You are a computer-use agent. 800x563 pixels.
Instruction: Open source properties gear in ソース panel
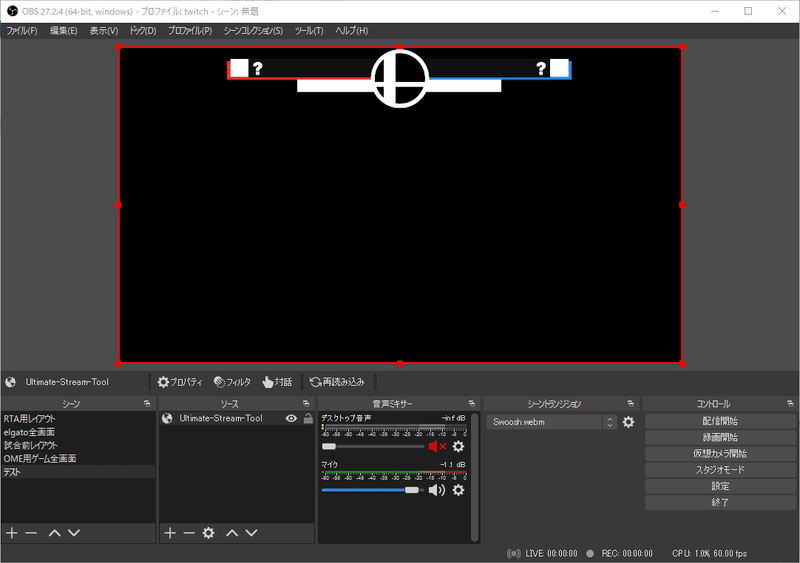[x=208, y=533]
